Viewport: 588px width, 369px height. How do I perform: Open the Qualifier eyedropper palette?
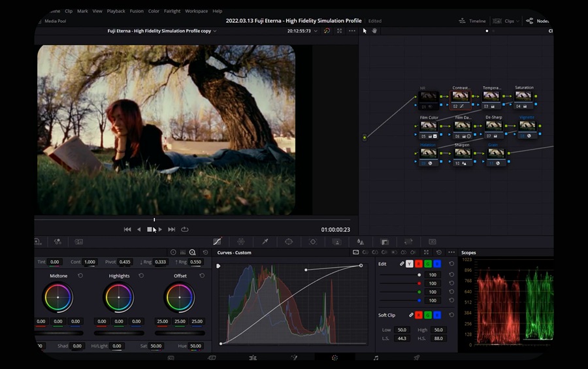(x=265, y=242)
